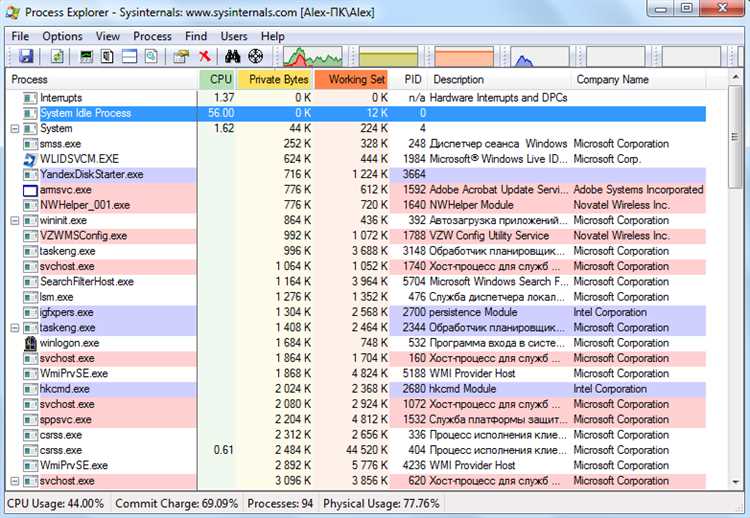Click the red X Kill Process icon

click(205, 56)
